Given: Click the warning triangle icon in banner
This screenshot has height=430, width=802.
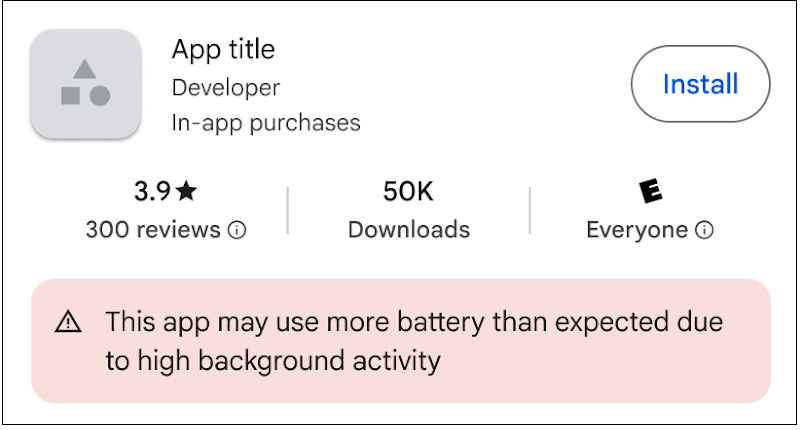Looking at the screenshot, I should 68,322.
